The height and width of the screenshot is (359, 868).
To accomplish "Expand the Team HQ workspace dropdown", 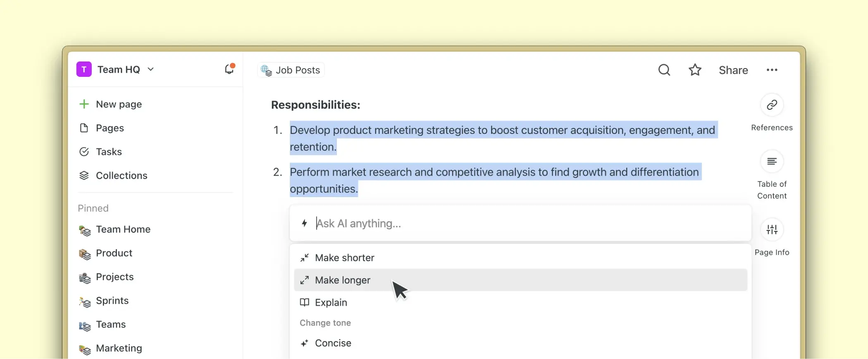I will [x=151, y=69].
